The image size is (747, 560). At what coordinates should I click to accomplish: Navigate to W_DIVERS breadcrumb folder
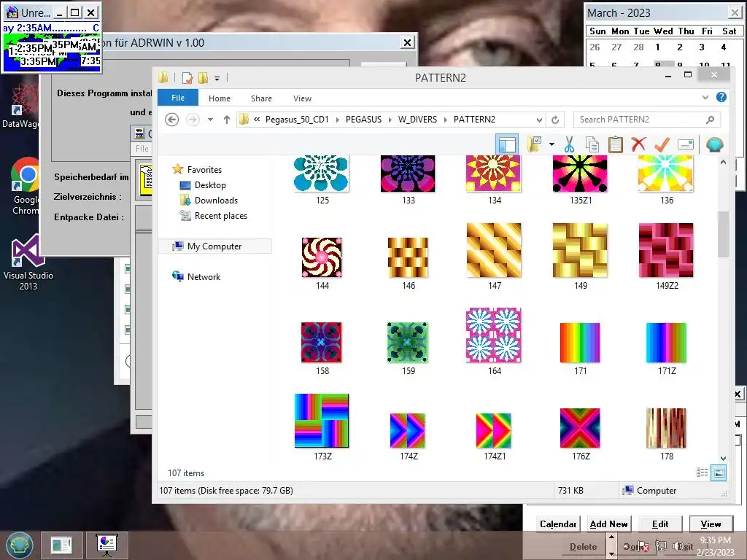tap(417, 120)
